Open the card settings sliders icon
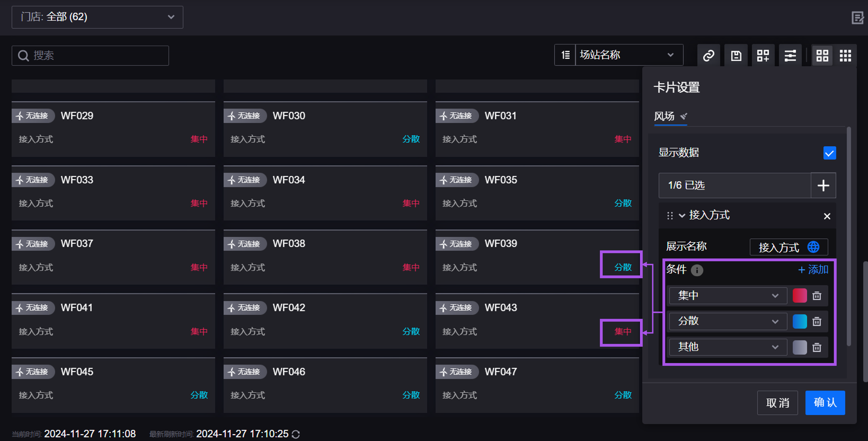Image resolution: width=868 pixels, height=441 pixels. pyautogui.click(x=790, y=55)
